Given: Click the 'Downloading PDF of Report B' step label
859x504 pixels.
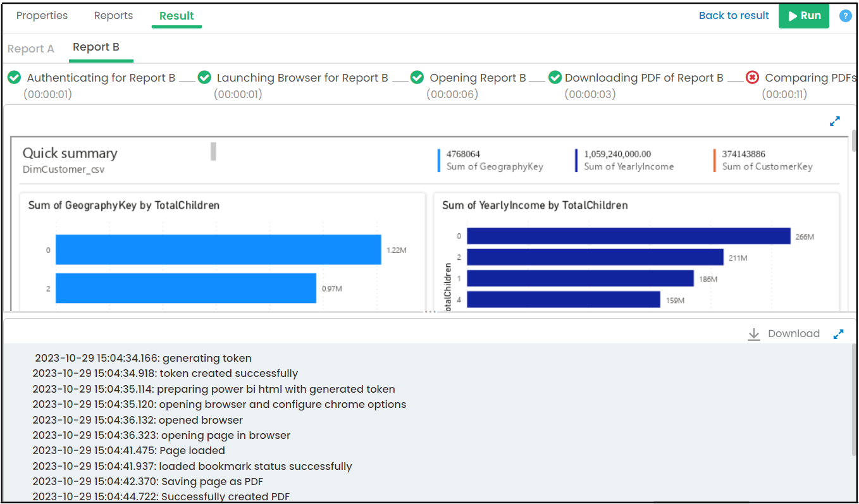Looking at the screenshot, I should click(x=644, y=78).
